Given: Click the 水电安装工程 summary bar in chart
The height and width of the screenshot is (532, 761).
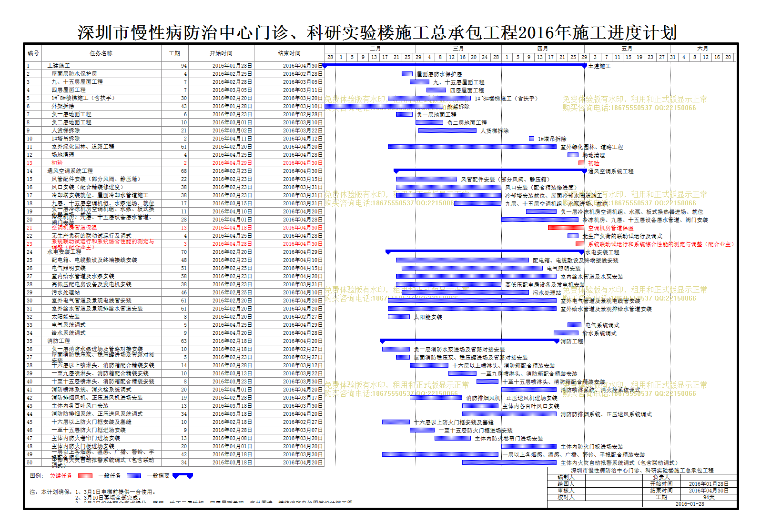Looking at the screenshot, I should pyautogui.click(x=485, y=251).
